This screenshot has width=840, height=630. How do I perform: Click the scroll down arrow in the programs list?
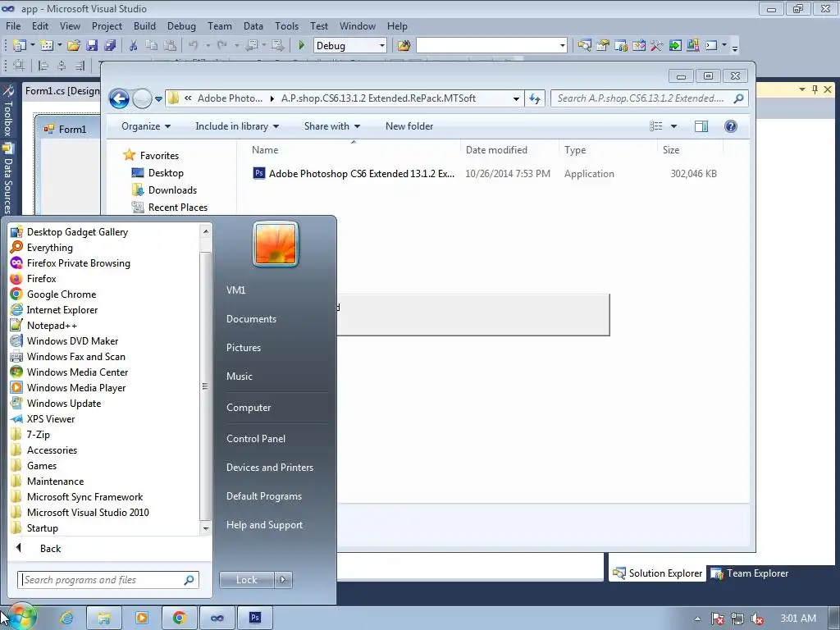tap(204, 528)
